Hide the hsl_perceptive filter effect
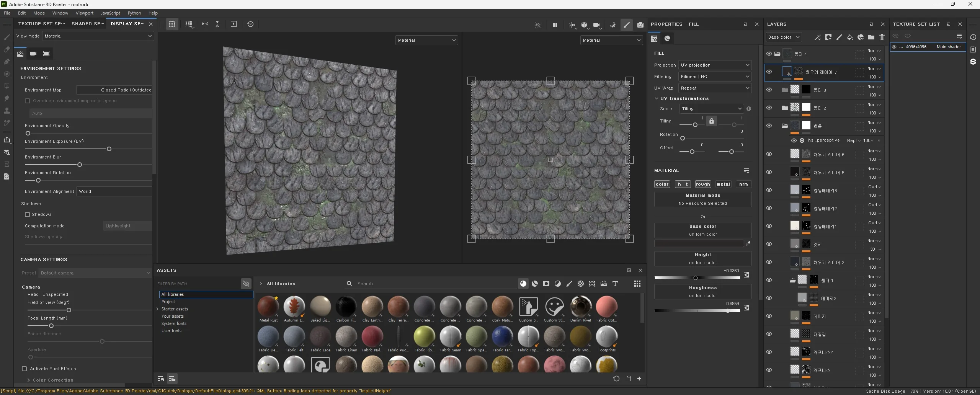The width and height of the screenshot is (980, 395). pyautogui.click(x=794, y=140)
